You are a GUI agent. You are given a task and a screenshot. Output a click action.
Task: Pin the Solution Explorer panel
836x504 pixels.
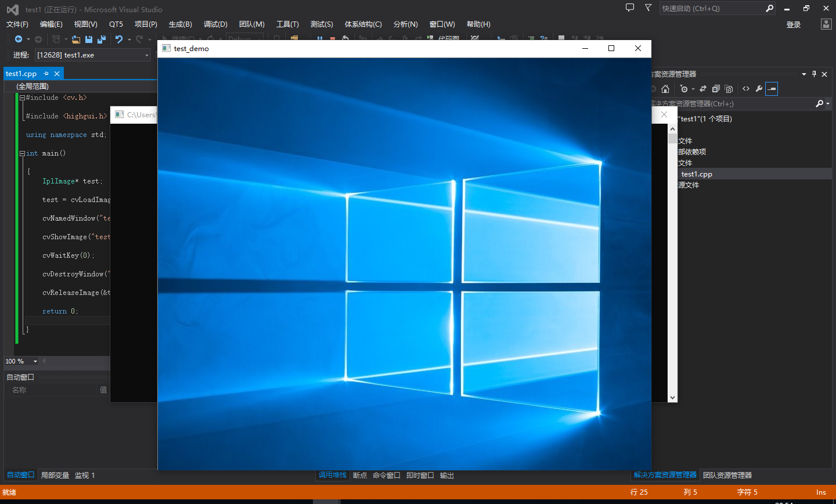(814, 74)
